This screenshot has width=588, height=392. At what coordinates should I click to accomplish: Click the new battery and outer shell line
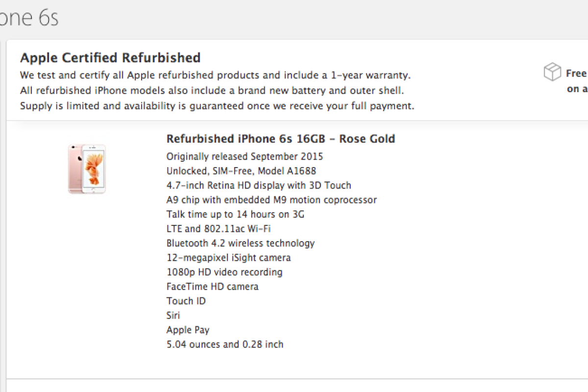click(x=212, y=91)
